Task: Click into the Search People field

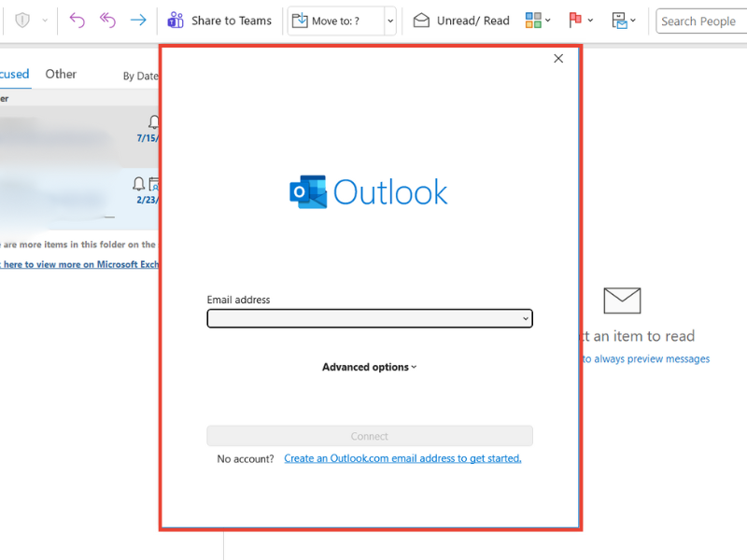Action: pyautogui.click(x=698, y=21)
